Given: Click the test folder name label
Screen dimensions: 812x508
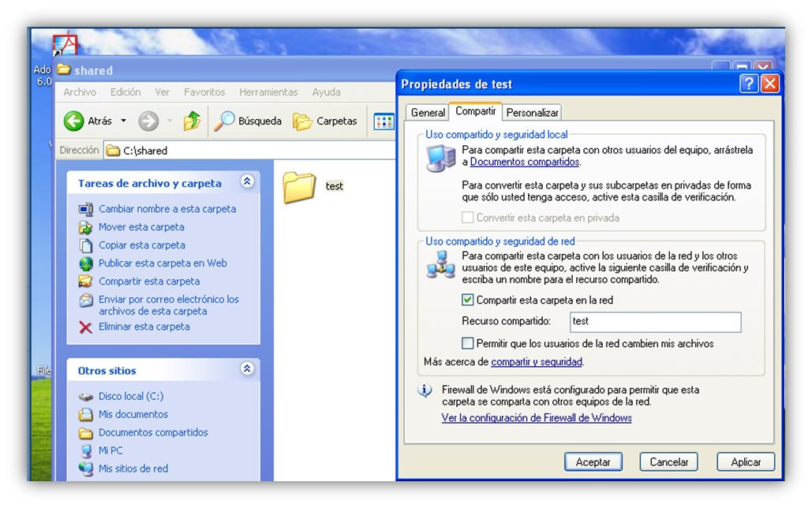Looking at the screenshot, I should [334, 186].
